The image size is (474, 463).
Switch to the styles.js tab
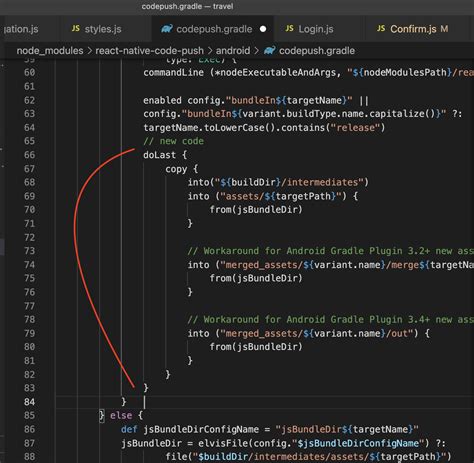pyautogui.click(x=97, y=29)
